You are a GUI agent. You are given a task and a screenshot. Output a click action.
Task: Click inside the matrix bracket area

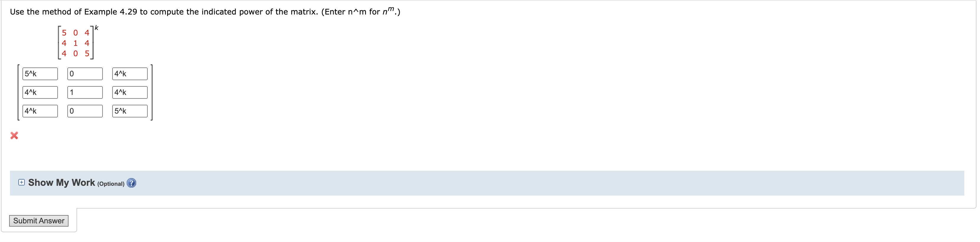tap(75, 43)
